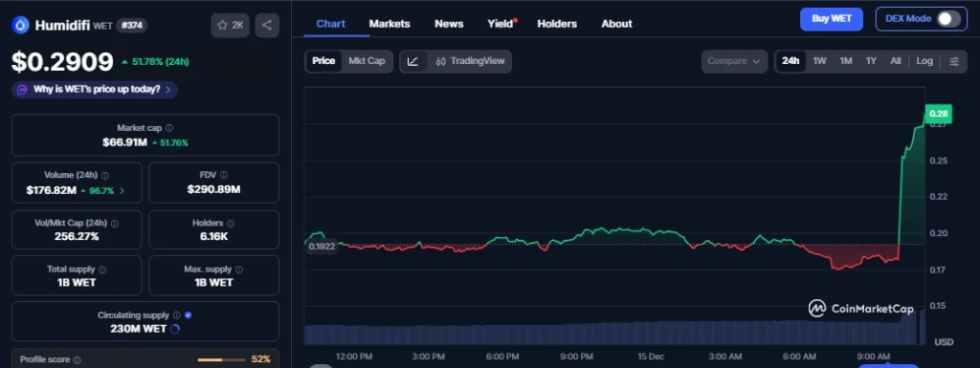Open the share icon button

pyautogui.click(x=267, y=25)
